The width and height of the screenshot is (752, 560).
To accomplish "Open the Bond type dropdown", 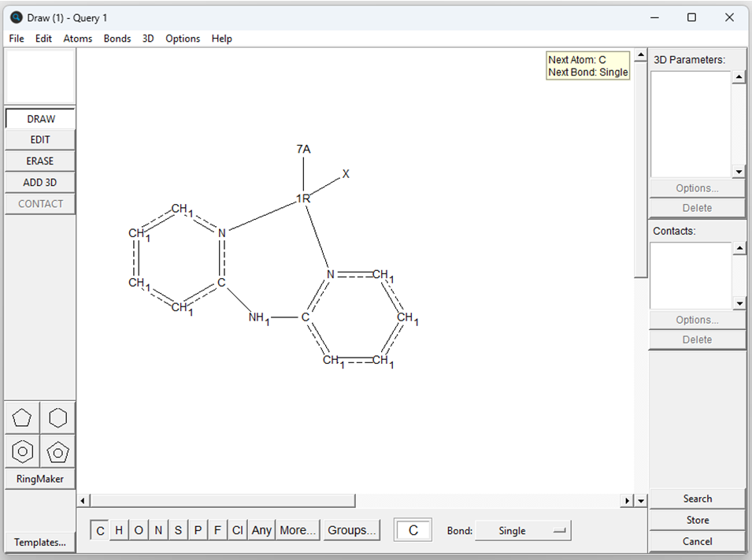I will [x=523, y=531].
